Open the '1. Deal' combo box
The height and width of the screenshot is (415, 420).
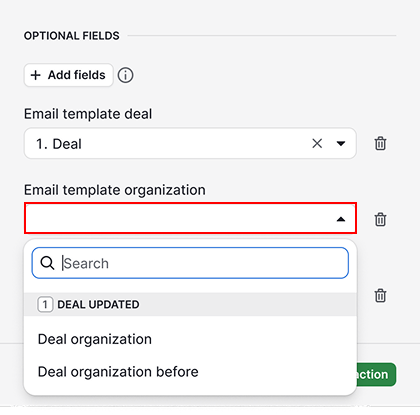point(190,143)
